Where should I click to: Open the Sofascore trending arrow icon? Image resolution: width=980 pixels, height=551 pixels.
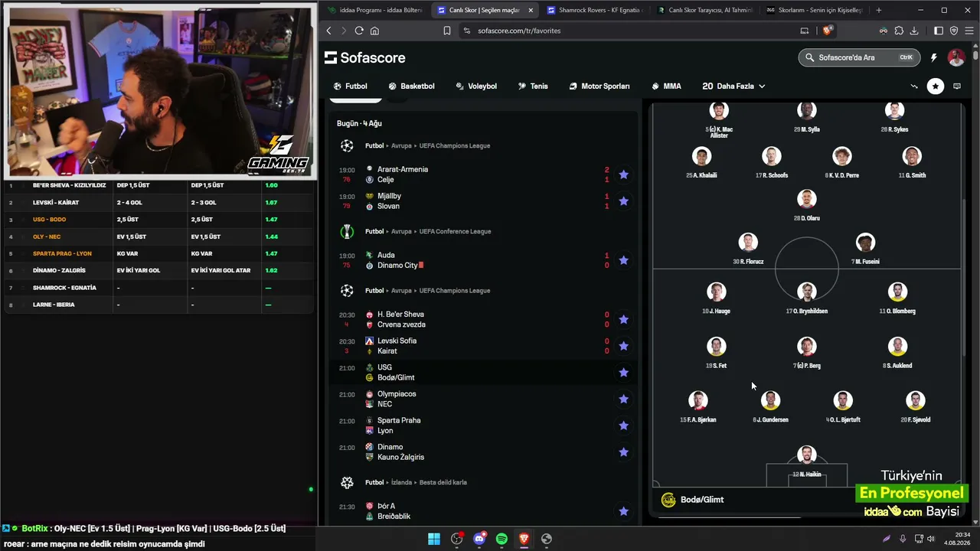914,86
